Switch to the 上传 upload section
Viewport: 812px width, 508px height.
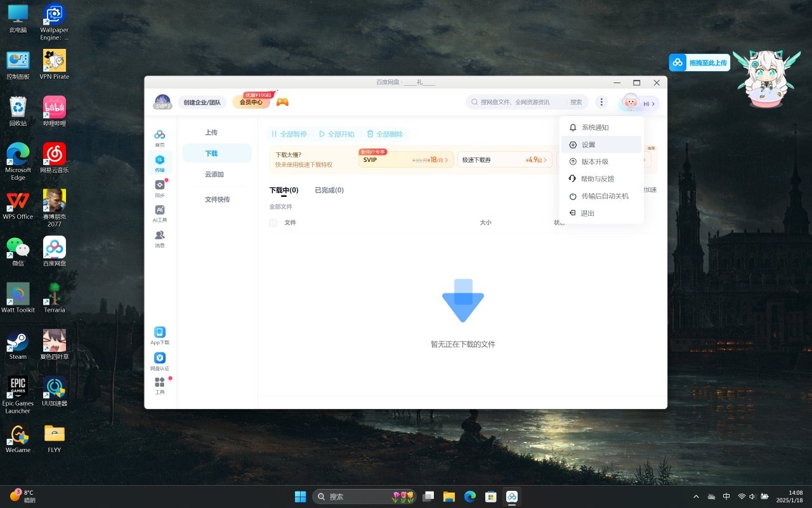point(217,133)
